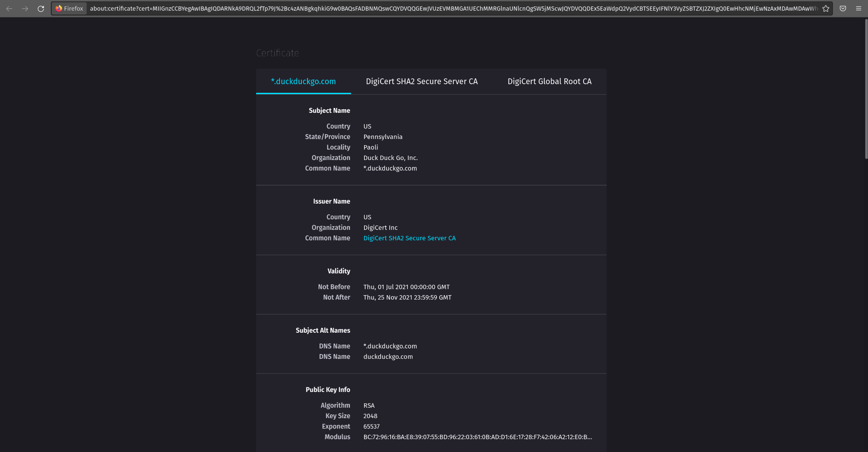This screenshot has height=452, width=868.
Task: Click the browser forward arrow
Action: tap(25, 9)
